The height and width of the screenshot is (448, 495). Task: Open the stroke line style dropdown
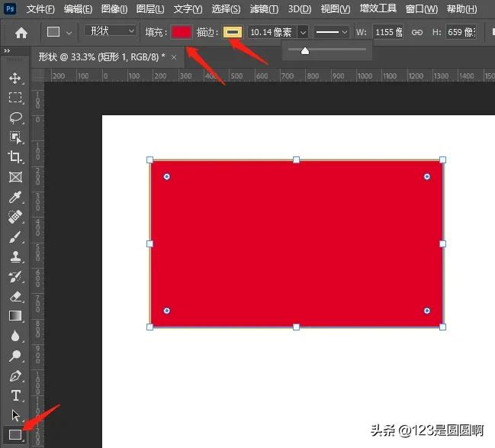click(x=332, y=32)
